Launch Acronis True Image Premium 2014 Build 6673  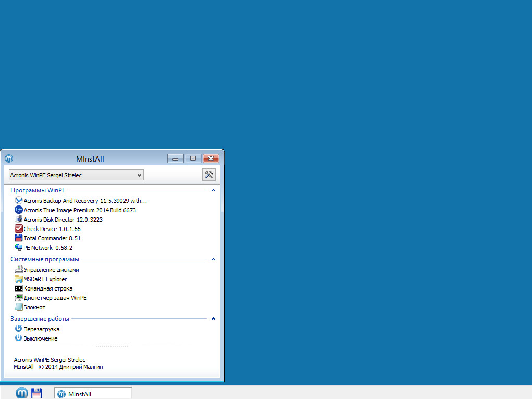click(x=80, y=210)
